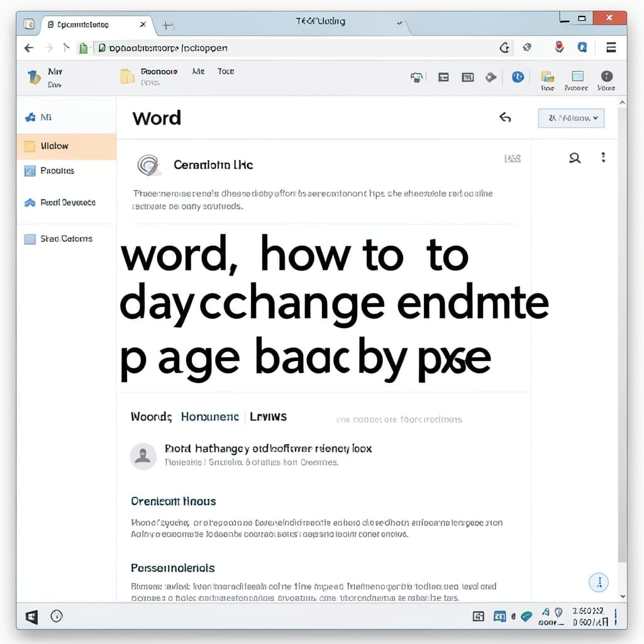Click the blue globe toolbar icon
The image size is (644, 644).
coord(518,77)
